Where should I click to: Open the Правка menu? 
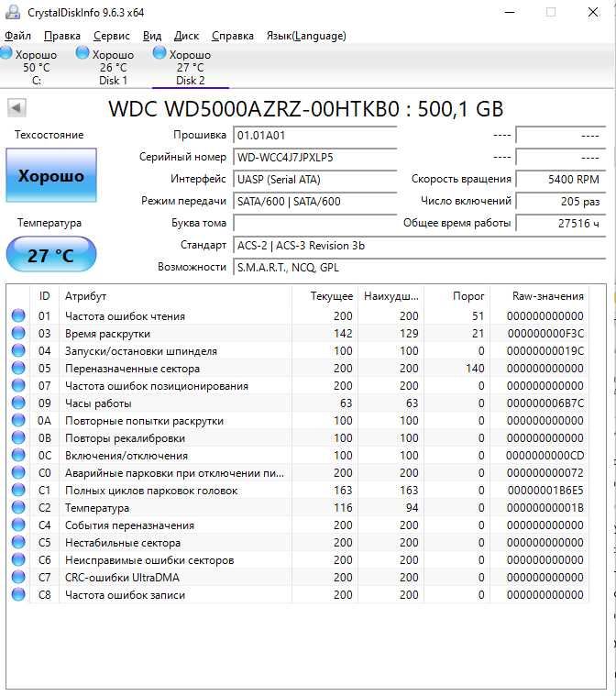click(x=62, y=36)
